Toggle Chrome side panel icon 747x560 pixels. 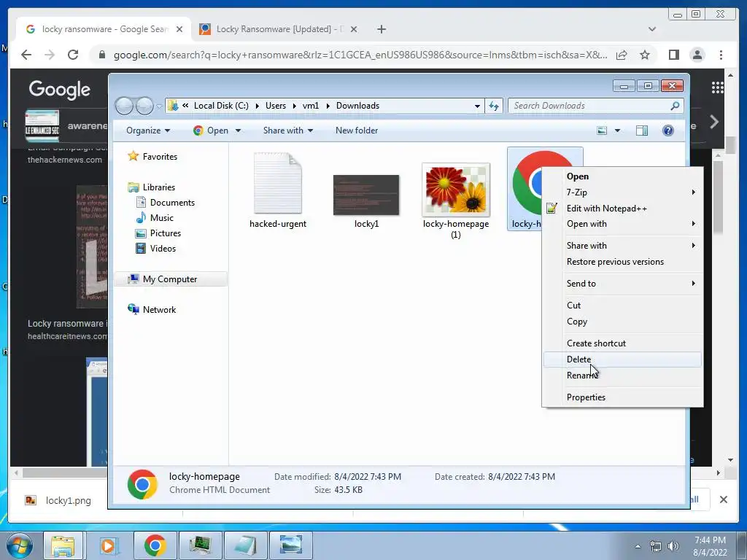click(x=673, y=55)
